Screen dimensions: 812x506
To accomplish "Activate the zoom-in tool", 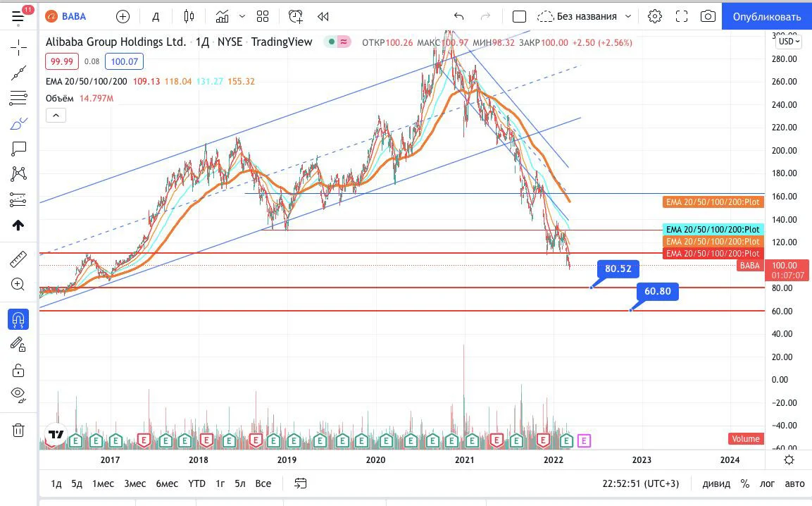I will point(18,284).
